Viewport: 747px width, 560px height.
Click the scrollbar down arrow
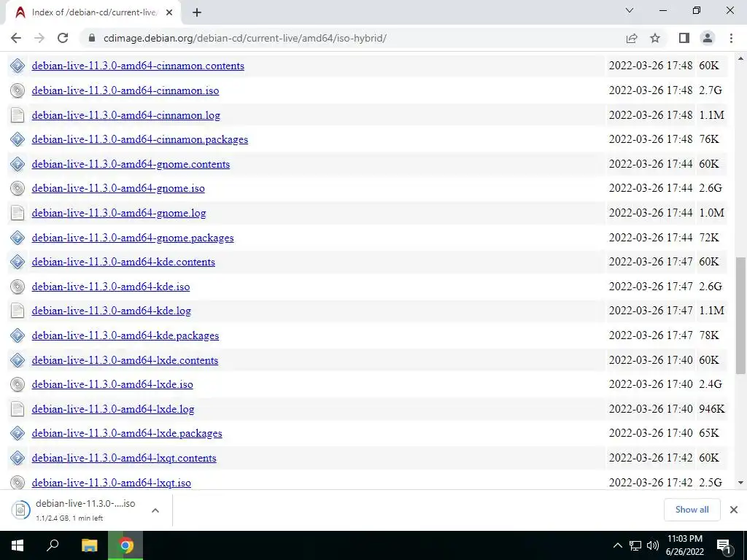[741, 483]
